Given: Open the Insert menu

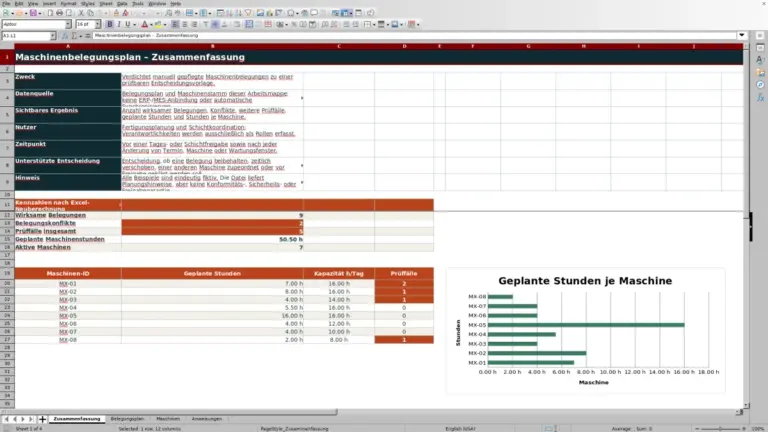Looking at the screenshot, I should [x=49, y=3].
